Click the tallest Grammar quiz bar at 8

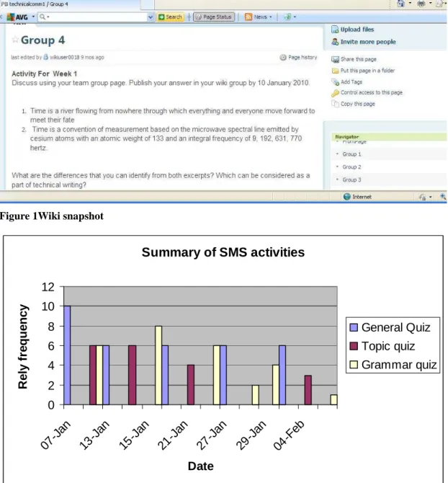[158, 365]
